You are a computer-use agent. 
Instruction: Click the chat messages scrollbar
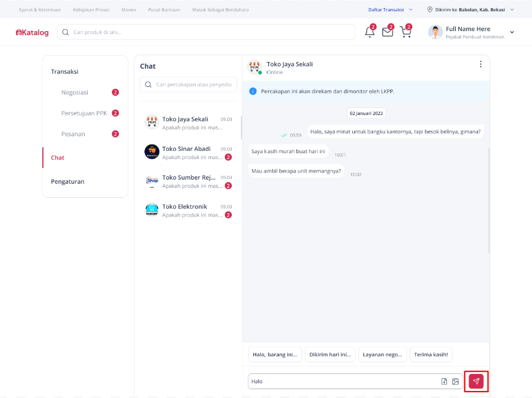(489, 200)
